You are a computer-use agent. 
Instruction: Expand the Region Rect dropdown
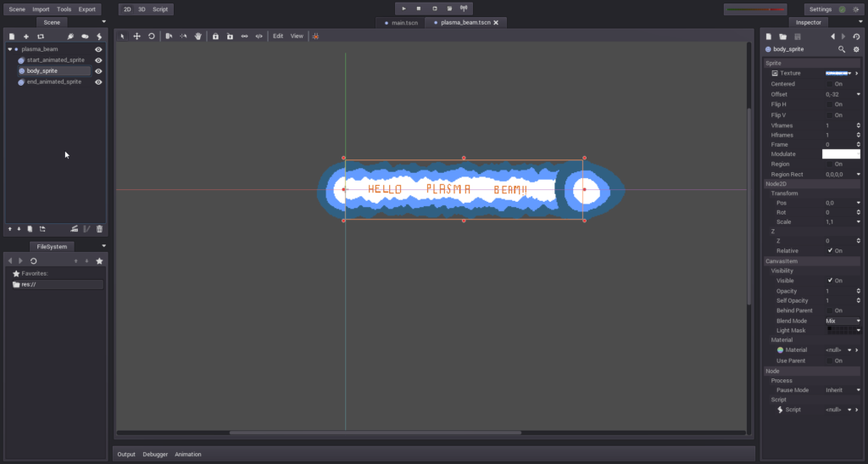[859, 175]
